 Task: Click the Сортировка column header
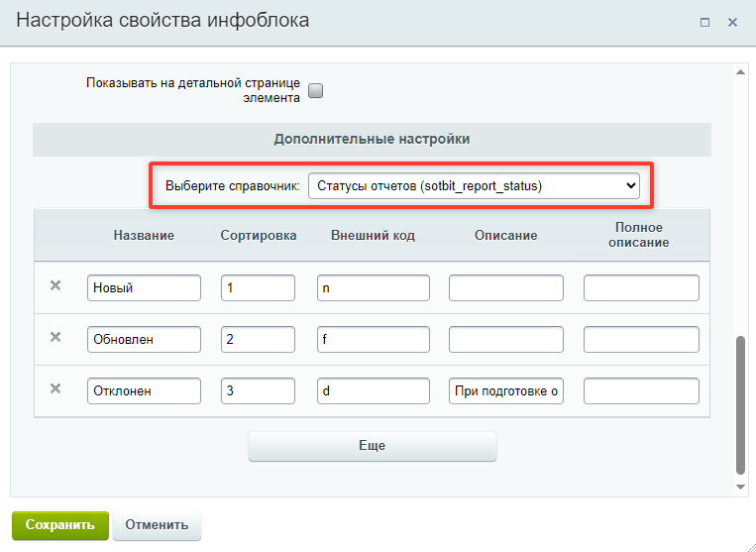point(259,235)
